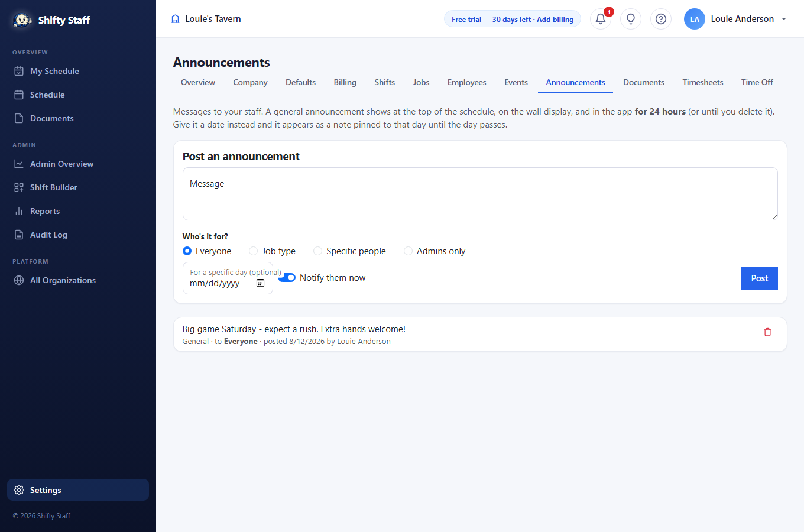This screenshot has width=804, height=532.
Task: Open the date picker calendar icon
Action: (260, 283)
